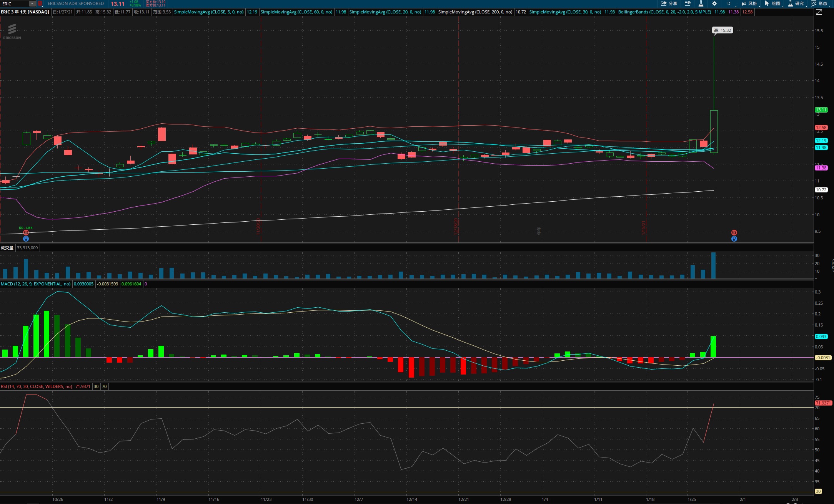This screenshot has height=504, width=834.
Task: Click the MACD histogram value 0.0961604
Action: (131, 284)
